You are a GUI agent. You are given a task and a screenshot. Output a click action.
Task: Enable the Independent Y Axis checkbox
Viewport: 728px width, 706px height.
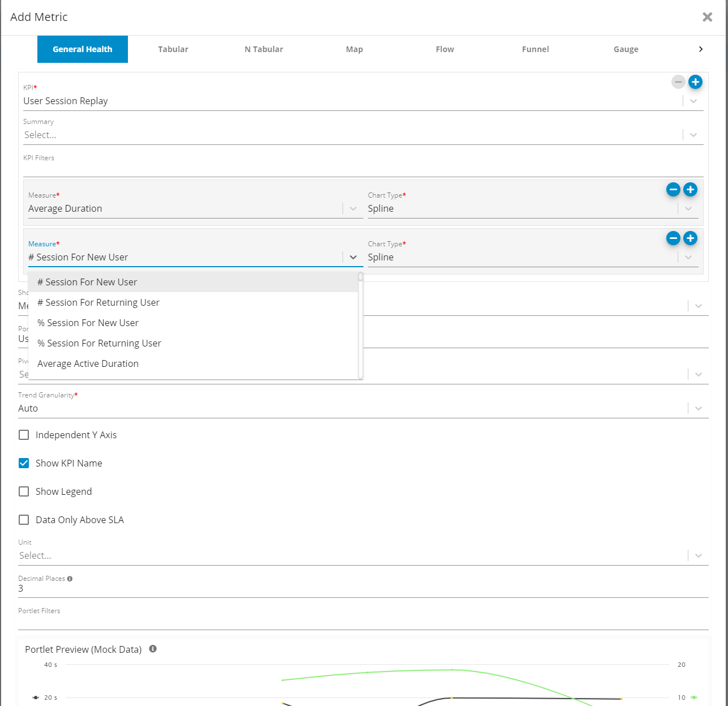24,435
